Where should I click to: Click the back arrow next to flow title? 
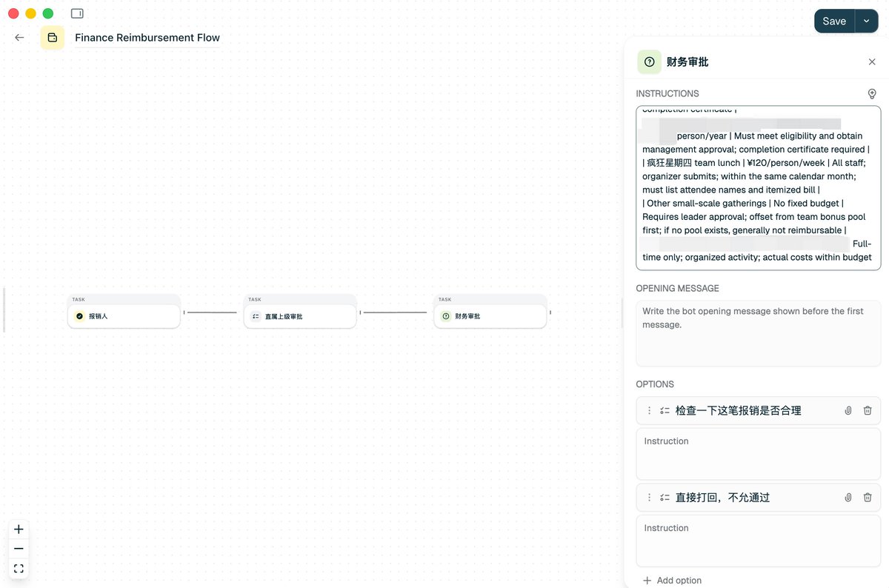click(x=19, y=38)
